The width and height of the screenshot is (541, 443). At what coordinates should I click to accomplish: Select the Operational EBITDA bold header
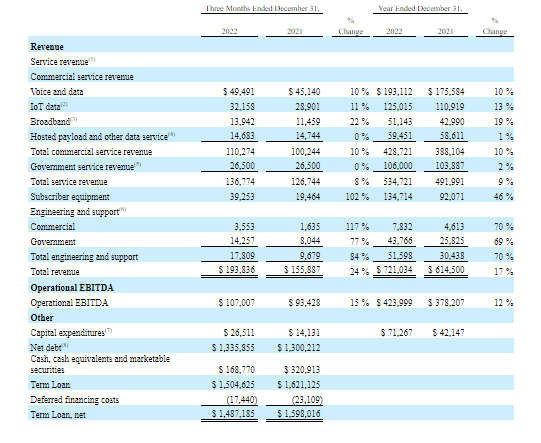click(x=72, y=288)
